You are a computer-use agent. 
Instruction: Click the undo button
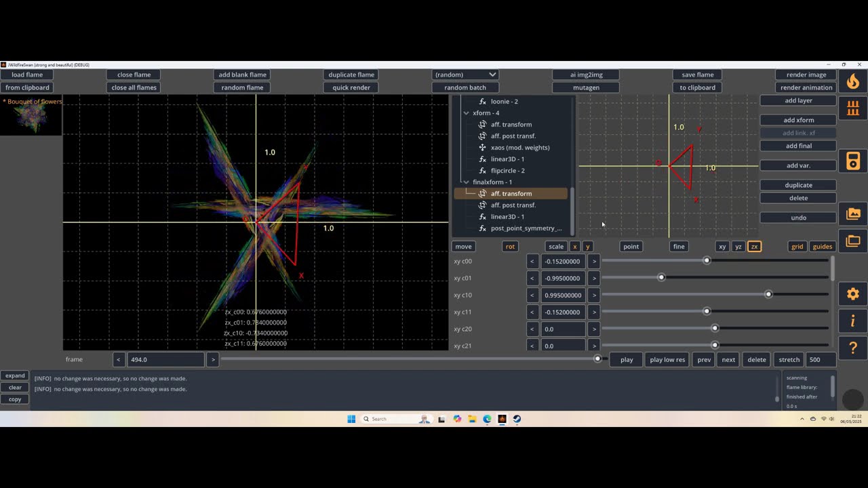point(799,218)
